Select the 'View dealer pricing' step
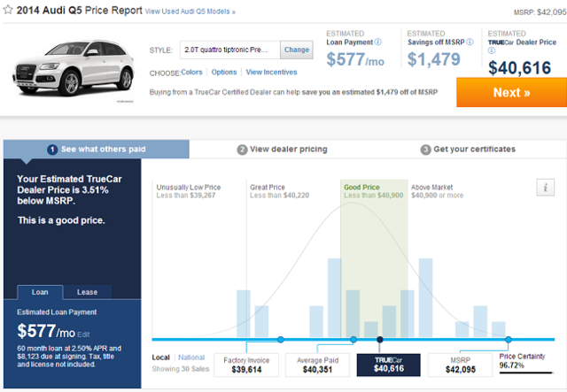 tap(282, 150)
